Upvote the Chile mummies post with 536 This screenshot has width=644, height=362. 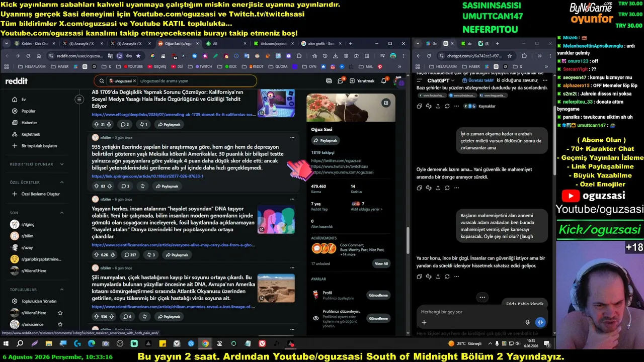coord(96,317)
